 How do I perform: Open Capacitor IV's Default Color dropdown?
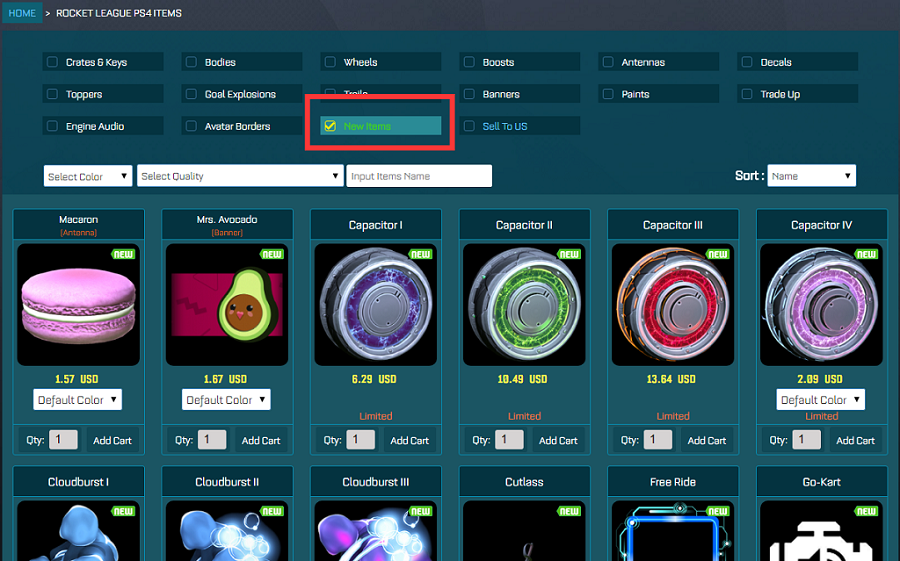(821, 400)
